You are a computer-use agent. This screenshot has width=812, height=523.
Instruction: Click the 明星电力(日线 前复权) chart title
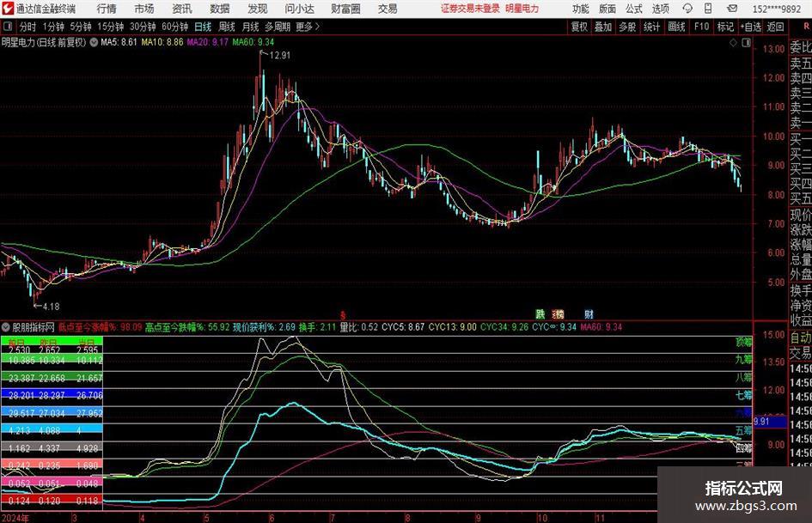44,42
